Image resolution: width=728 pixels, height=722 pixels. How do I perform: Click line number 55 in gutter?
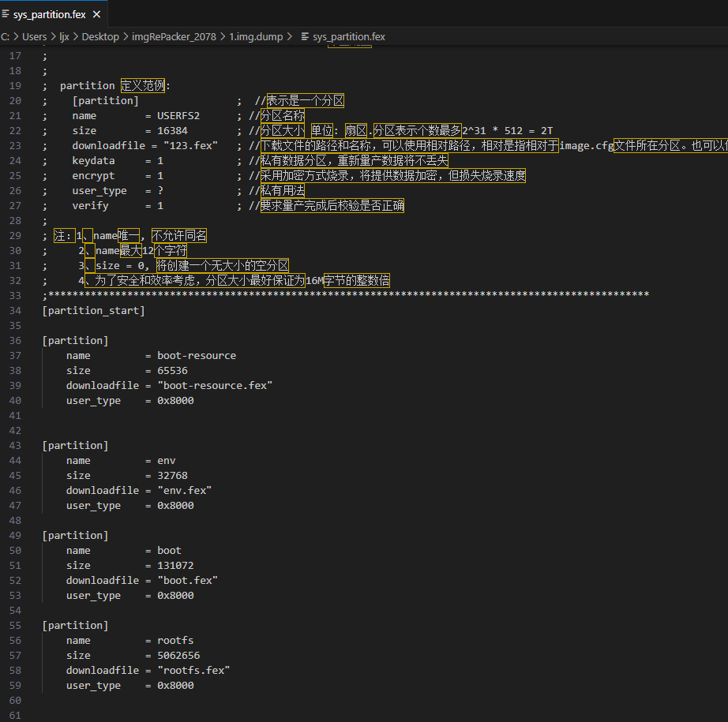point(15,626)
